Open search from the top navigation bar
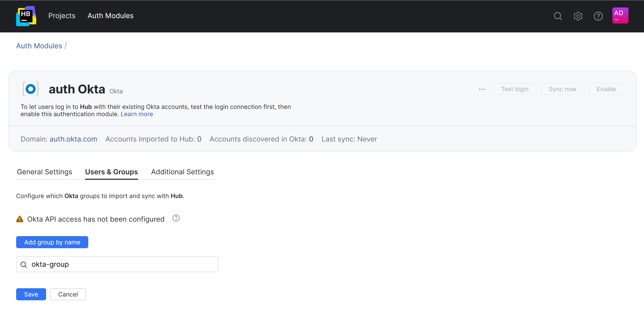 point(558,16)
